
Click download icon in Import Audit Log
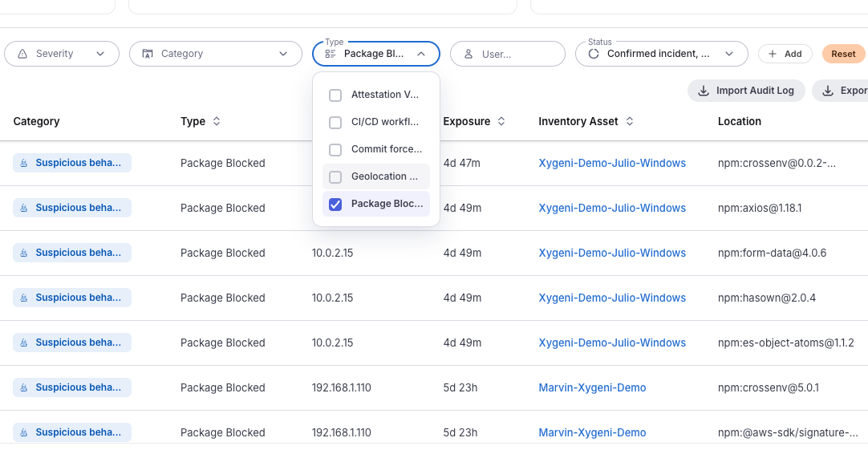(x=703, y=91)
